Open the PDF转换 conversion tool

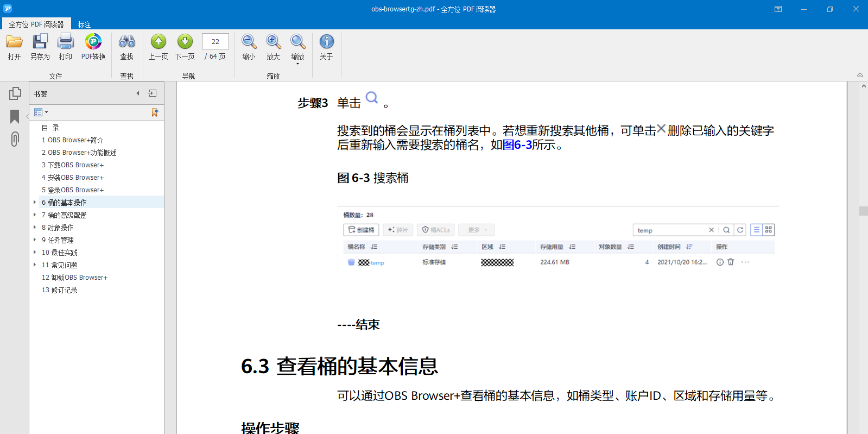coord(93,42)
